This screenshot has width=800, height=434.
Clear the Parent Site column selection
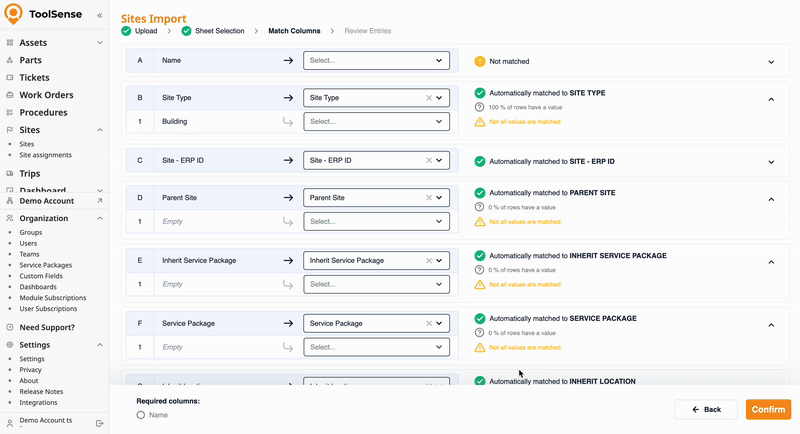[429, 198]
